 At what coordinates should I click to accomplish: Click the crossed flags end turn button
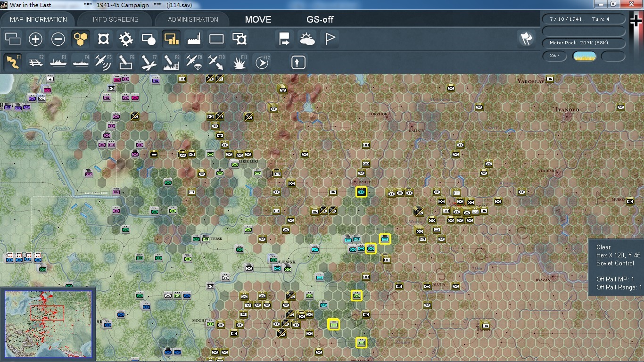point(526,39)
